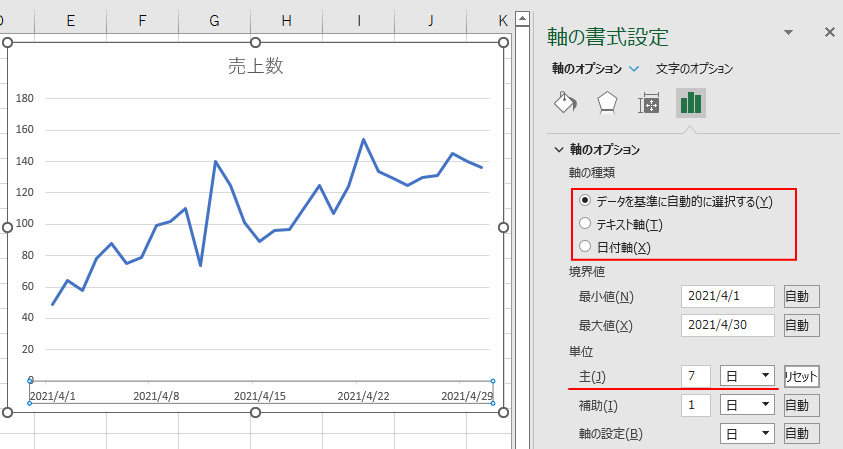Screen dimensions: 843x449
Task: Select column J header
Action: click(431, 21)
